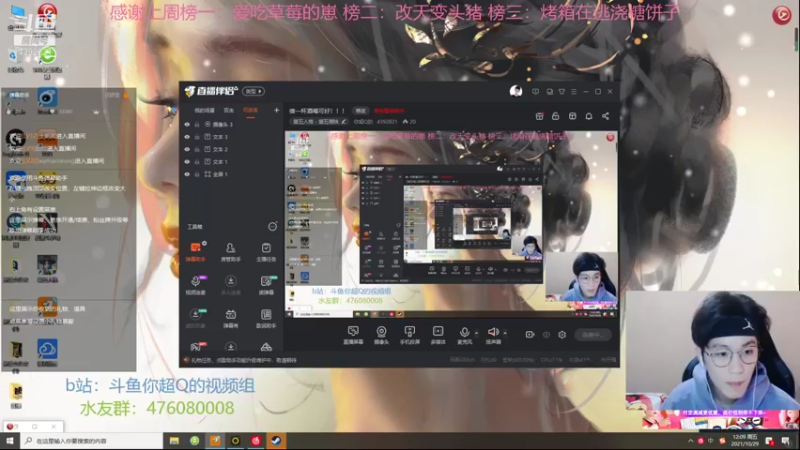Open Steam from the taskbar
Image resolution: width=800 pixels, height=450 pixels.
tap(276, 441)
